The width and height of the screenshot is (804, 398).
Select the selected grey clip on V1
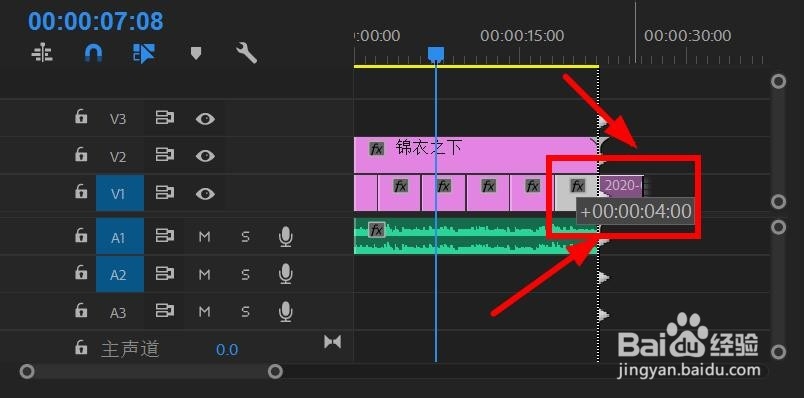coord(576,193)
